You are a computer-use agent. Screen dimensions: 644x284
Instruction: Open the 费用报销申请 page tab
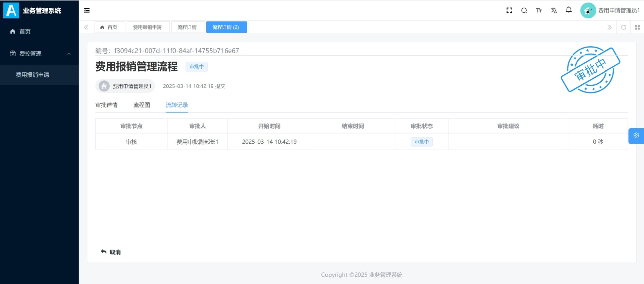tap(147, 27)
